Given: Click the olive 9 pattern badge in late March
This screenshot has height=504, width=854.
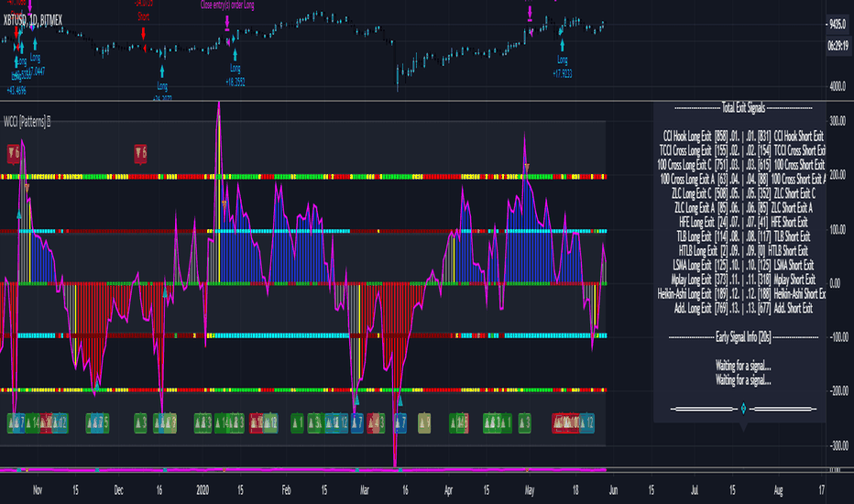Looking at the screenshot, I should [424, 422].
